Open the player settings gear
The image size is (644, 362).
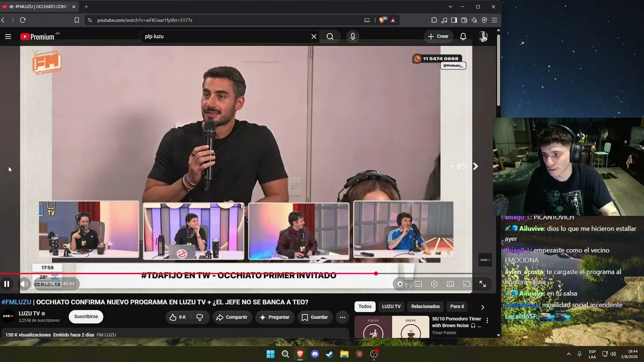pos(434,284)
